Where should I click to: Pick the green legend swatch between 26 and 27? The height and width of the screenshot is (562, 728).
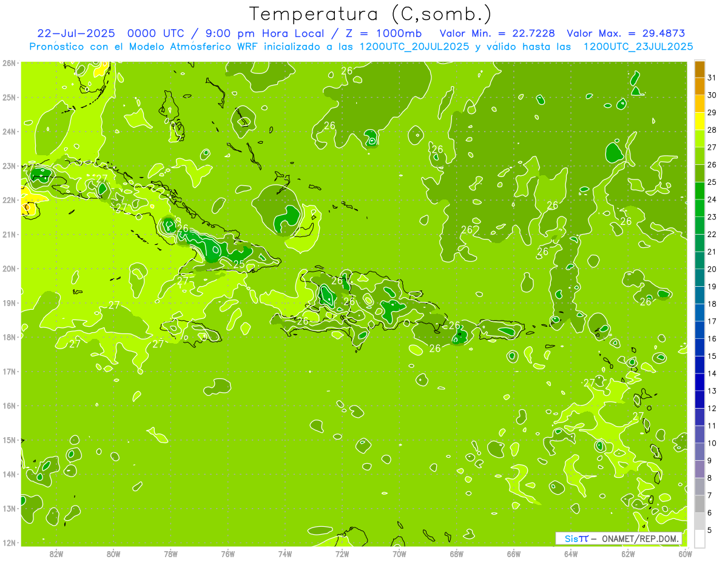click(x=699, y=156)
